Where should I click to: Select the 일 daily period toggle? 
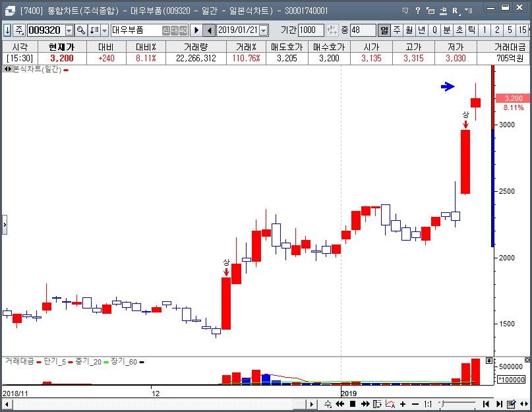tap(384, 30)
